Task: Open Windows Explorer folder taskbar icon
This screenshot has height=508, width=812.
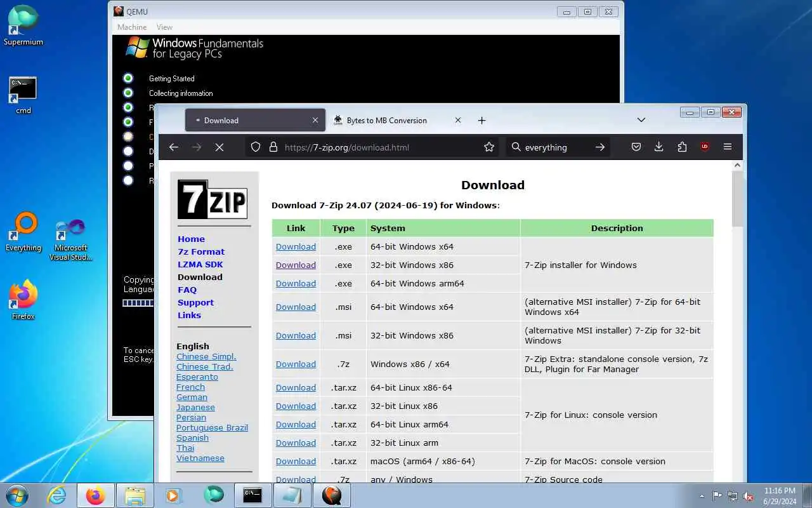Action: (135, 495)
